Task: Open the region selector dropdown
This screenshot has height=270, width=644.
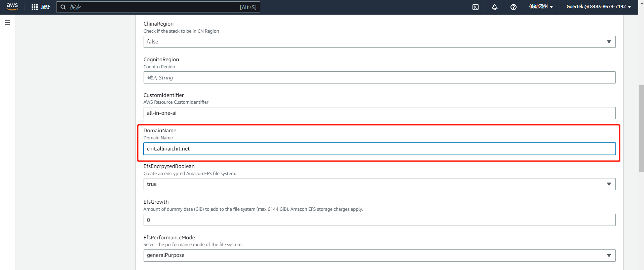Action: tap(541, 7)
